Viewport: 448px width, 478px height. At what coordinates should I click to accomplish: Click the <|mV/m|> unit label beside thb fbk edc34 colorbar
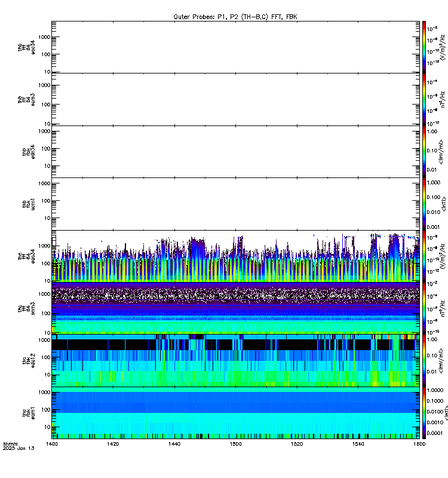[441, 152]
